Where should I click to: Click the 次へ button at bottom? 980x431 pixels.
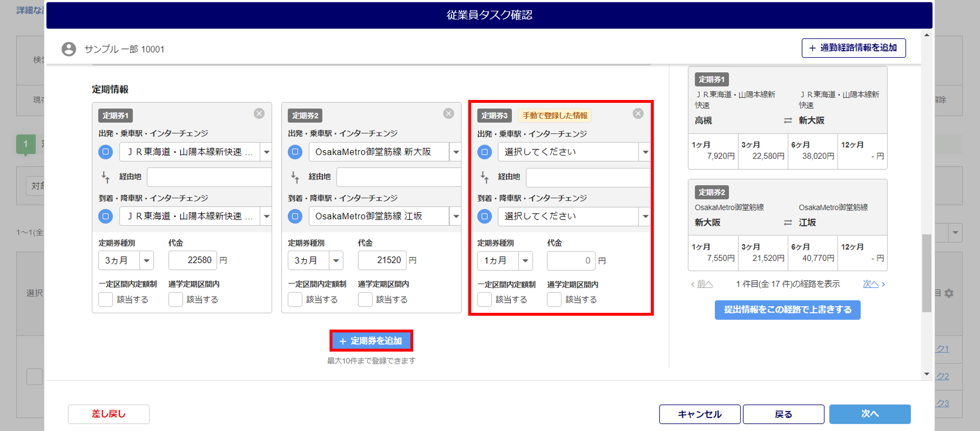pos(870,414)
